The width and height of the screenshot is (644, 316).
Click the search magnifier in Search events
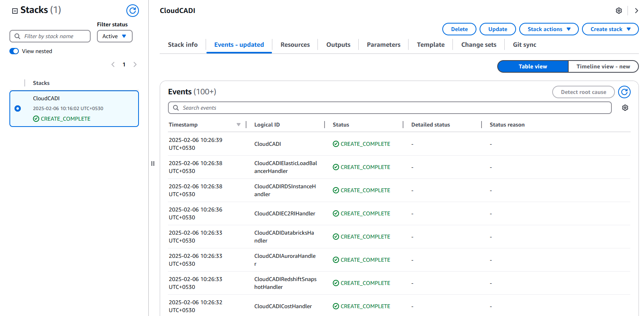pyautogui.click(x=176, y=108)
